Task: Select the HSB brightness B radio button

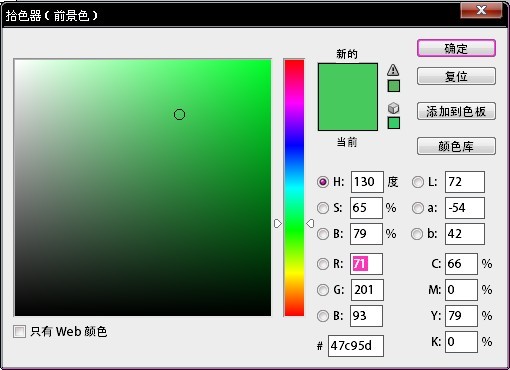Action: point(323,234)
